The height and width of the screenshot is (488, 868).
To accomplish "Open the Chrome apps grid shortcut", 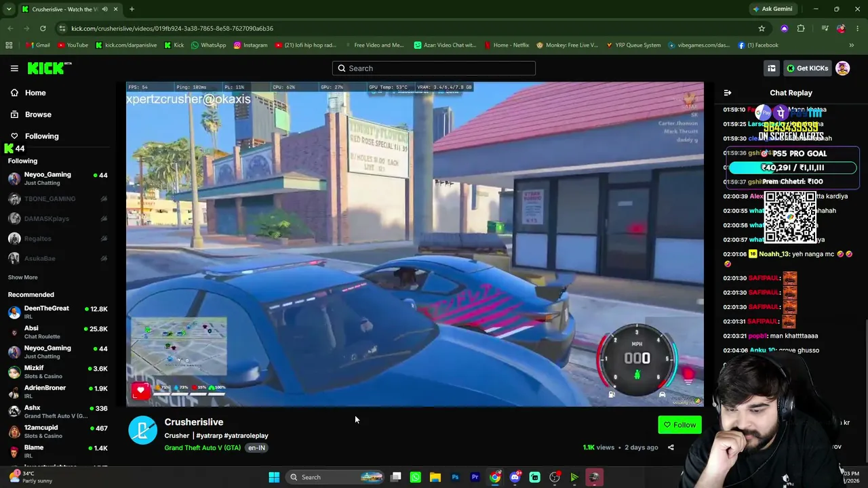I will click(9, 45).
